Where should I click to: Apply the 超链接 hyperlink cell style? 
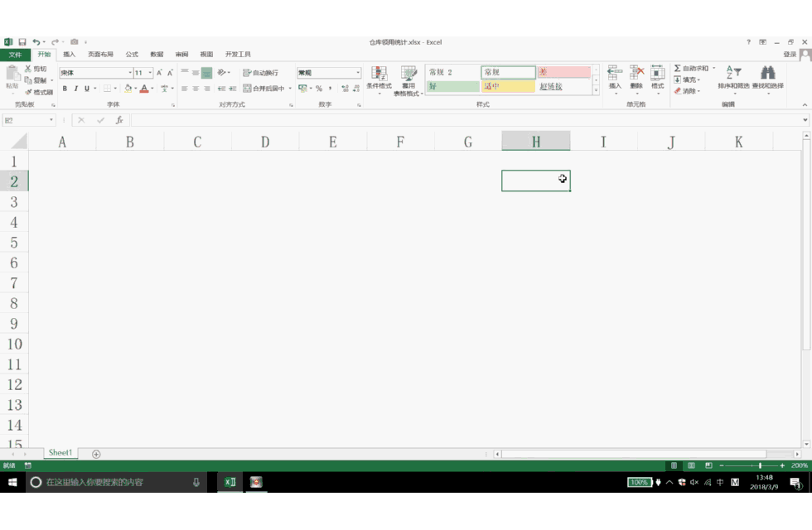click(563, 86)
